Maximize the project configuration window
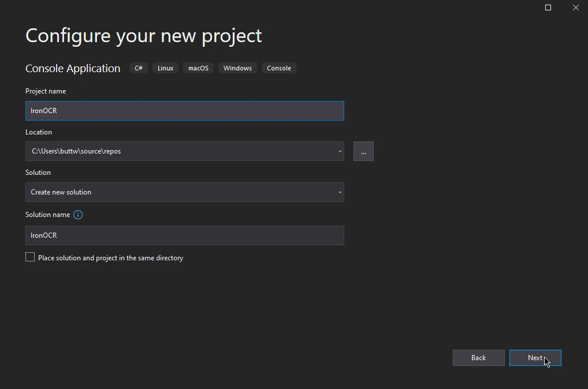This screenshot has height=389, width=588. point(548,8)
